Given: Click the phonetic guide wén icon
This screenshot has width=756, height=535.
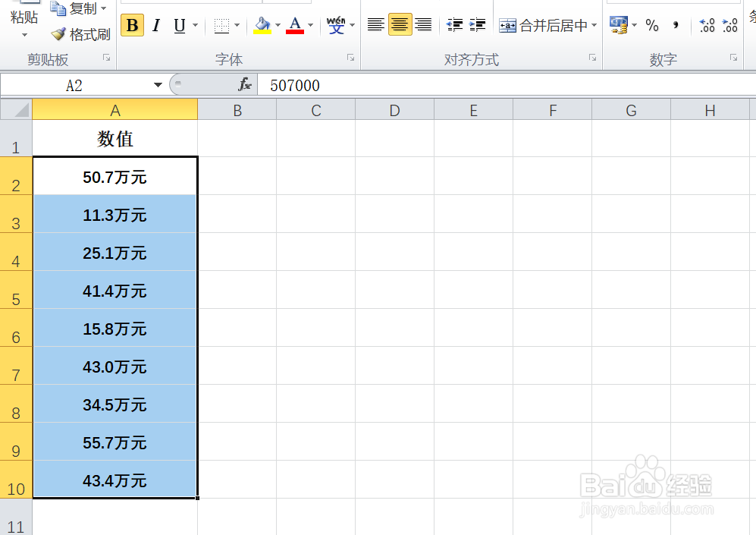Looking at the screenshot, I should (x=336, y=25).
